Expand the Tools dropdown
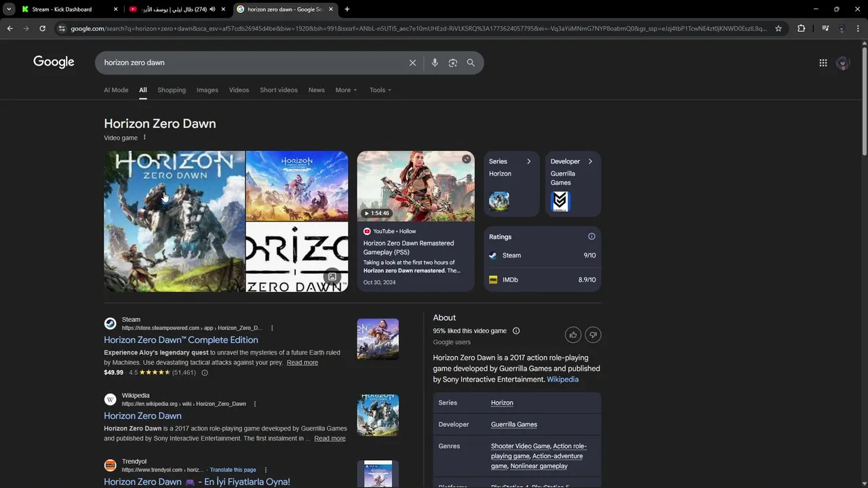This screenshot has width=868, height=488. [380, 90]
